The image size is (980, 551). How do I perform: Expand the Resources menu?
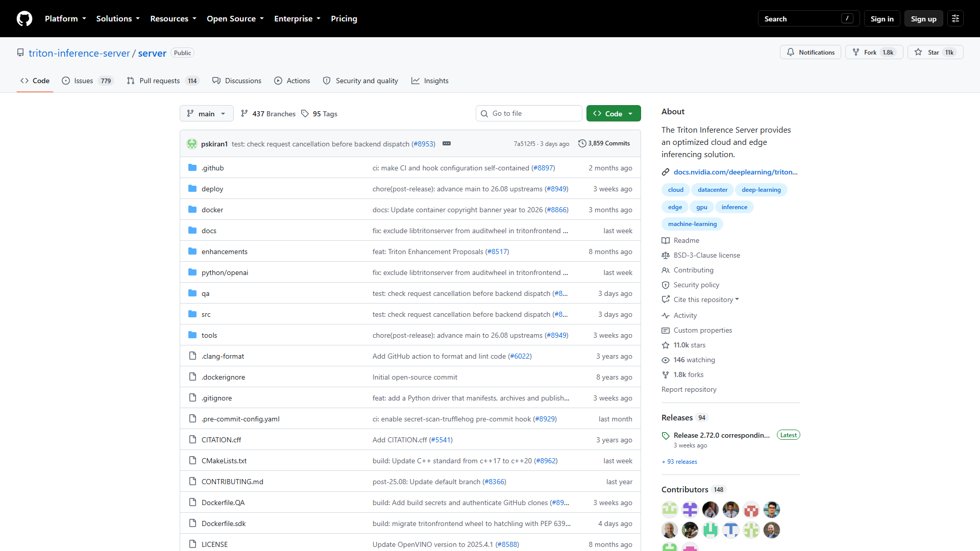coord(173,19)
